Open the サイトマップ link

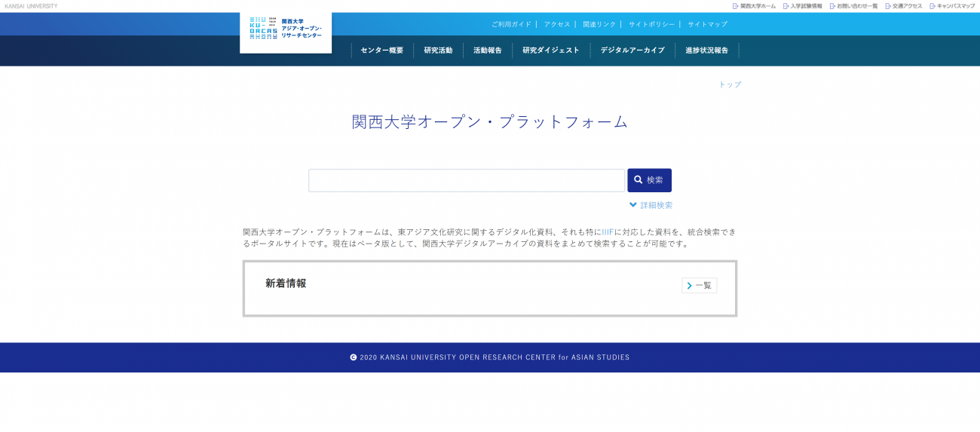[707, 24]
